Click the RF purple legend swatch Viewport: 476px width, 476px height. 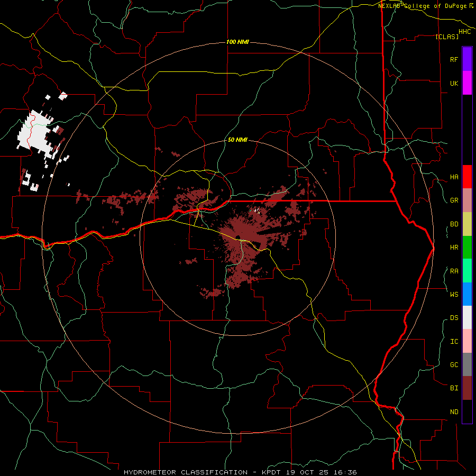tap(467, 59)
